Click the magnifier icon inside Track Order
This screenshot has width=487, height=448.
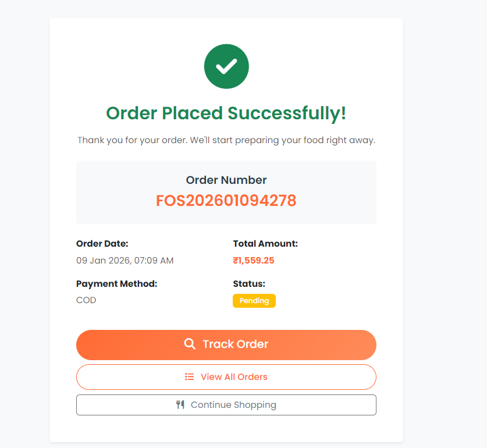190,344
